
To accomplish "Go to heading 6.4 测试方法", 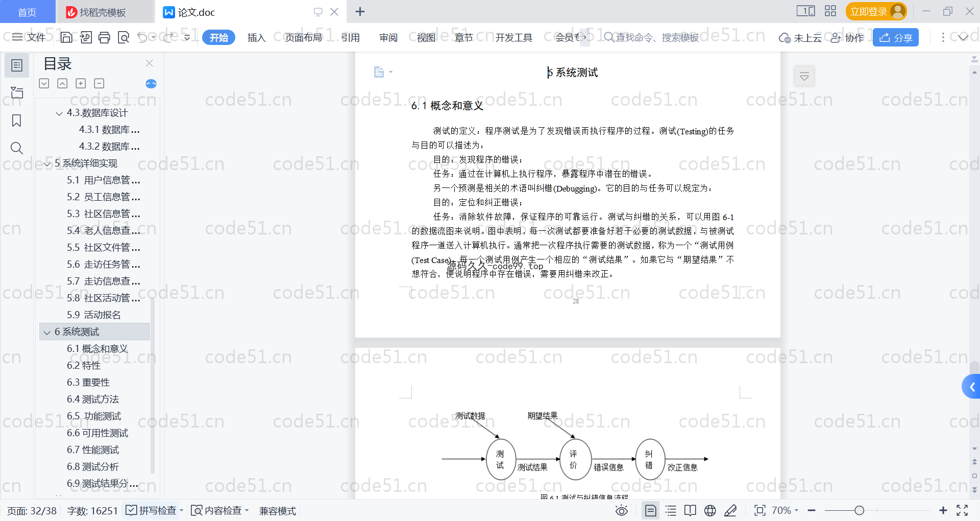I will (x=93, y=399).
